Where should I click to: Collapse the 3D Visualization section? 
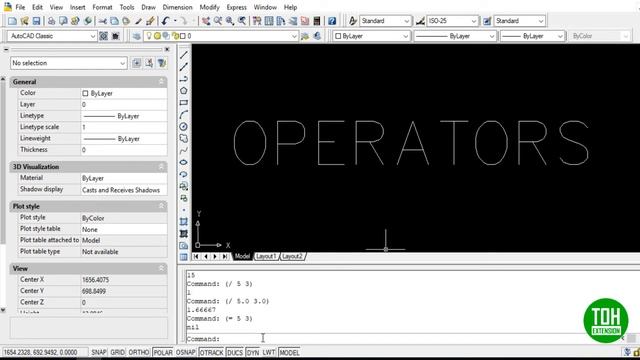tap(161, 167)
